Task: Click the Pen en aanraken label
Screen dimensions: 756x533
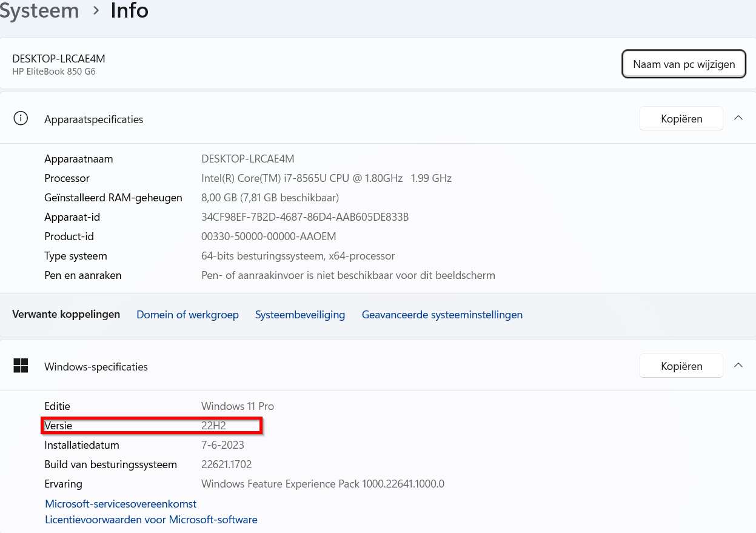Action: click(x=83, y=275)
